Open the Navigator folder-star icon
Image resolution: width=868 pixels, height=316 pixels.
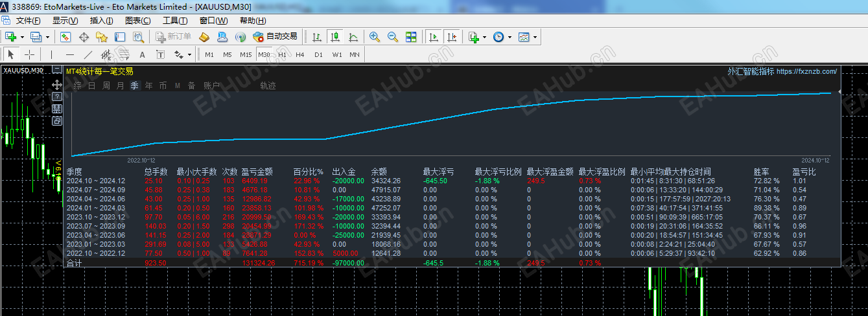102,37
